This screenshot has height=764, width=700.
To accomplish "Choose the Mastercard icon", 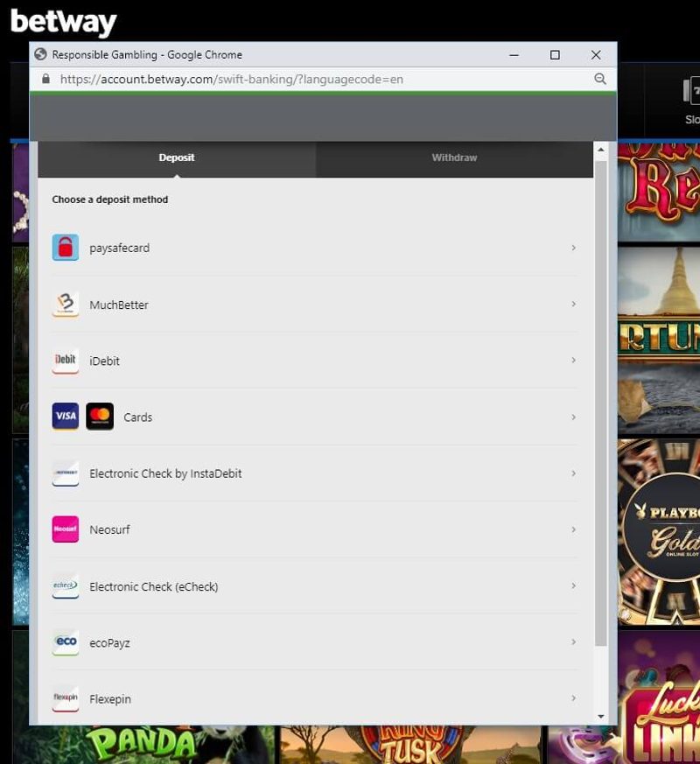I will 100,417.
